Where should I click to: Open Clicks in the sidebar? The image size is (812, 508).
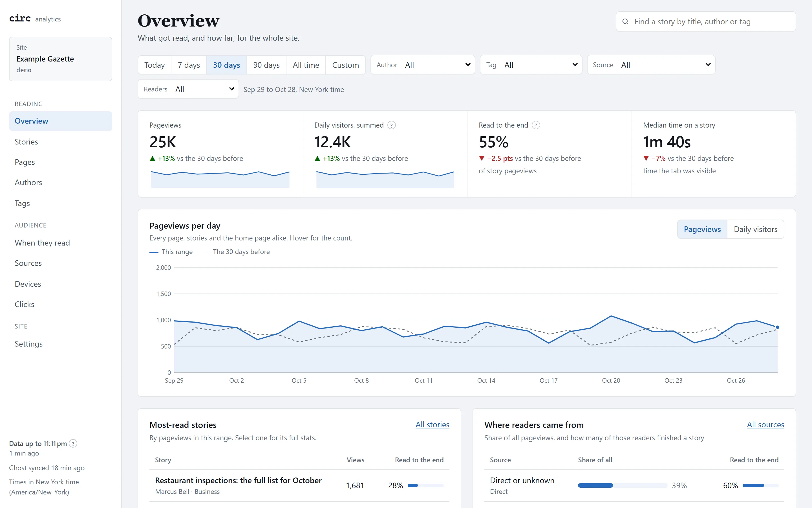60,304
